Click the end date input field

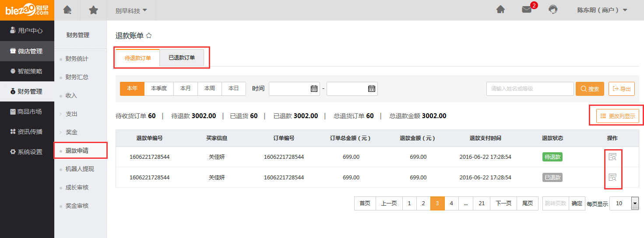coord(352,88)
